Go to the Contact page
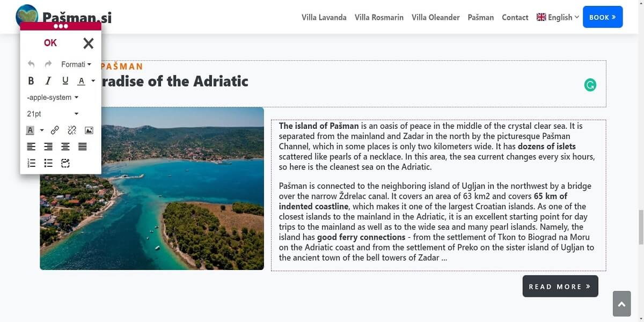 click(515, 17)
